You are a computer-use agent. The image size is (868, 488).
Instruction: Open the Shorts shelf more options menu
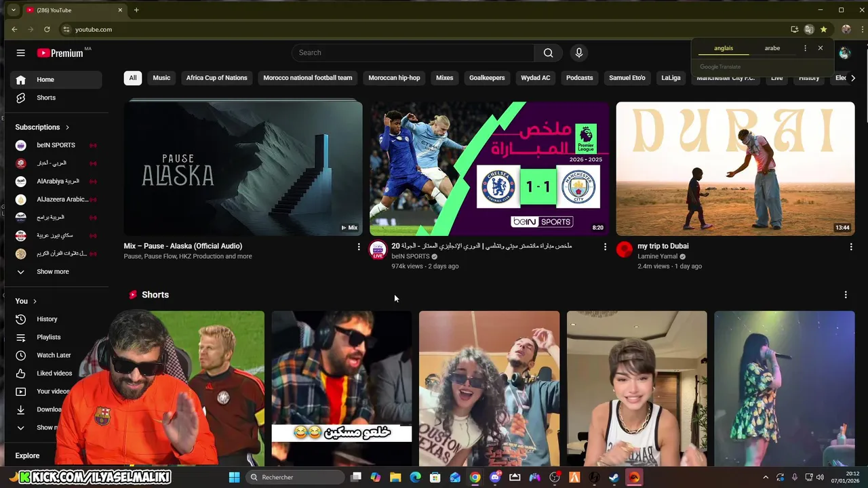click(x=846, y=295)
